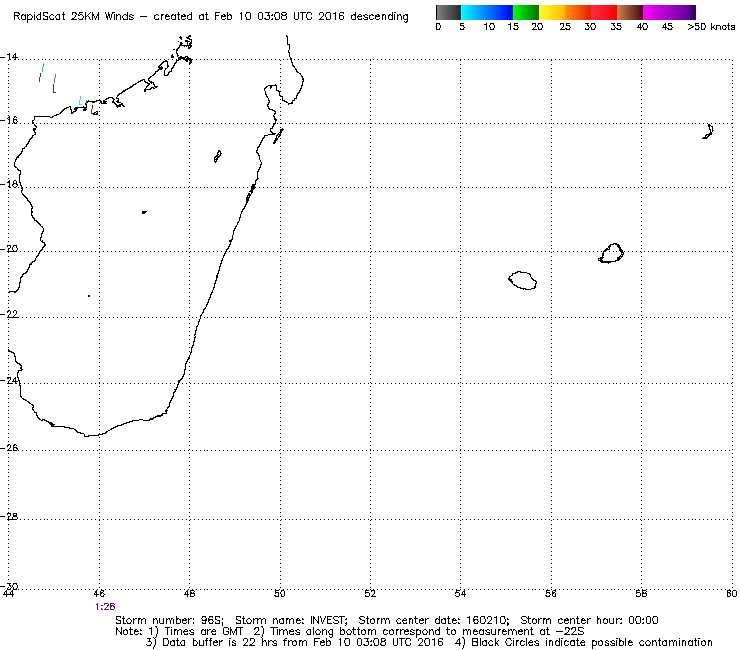
Task: Click Réunion island outline near 55E, 21S
Action: [x=522, y=280]
